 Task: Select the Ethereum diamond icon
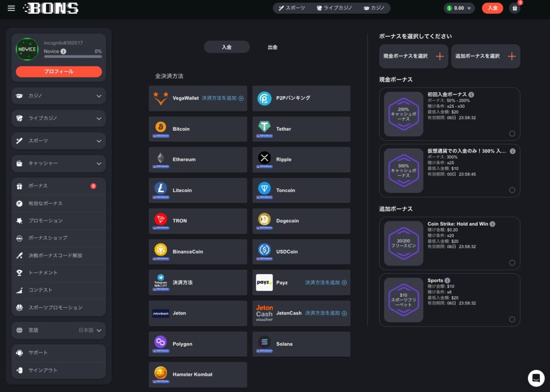(x=160, y=158)
